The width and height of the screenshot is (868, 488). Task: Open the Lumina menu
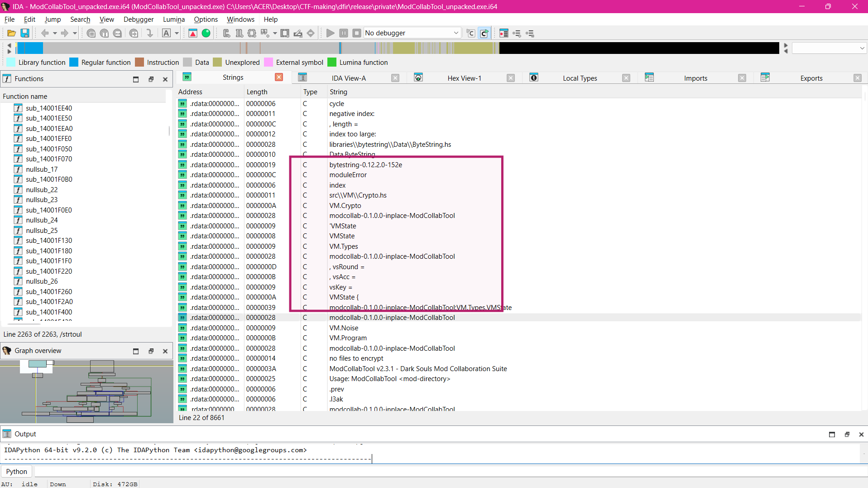(174, 19)
